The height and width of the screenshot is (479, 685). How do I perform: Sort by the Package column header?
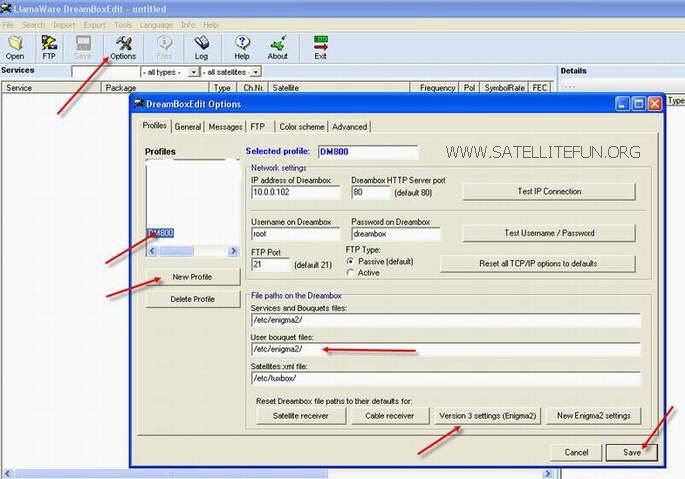155,88
